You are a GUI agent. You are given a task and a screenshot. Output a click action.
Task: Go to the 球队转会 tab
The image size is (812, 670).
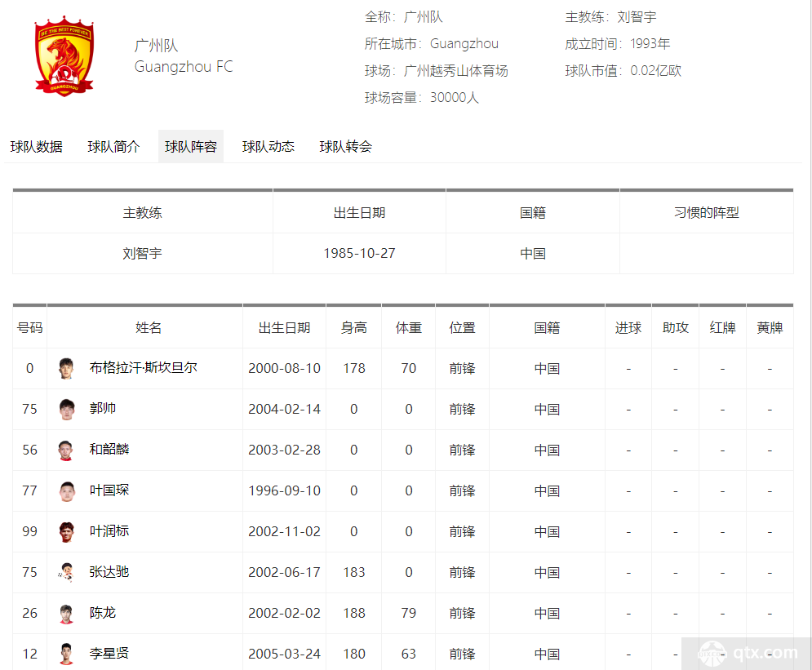point(345,147)
